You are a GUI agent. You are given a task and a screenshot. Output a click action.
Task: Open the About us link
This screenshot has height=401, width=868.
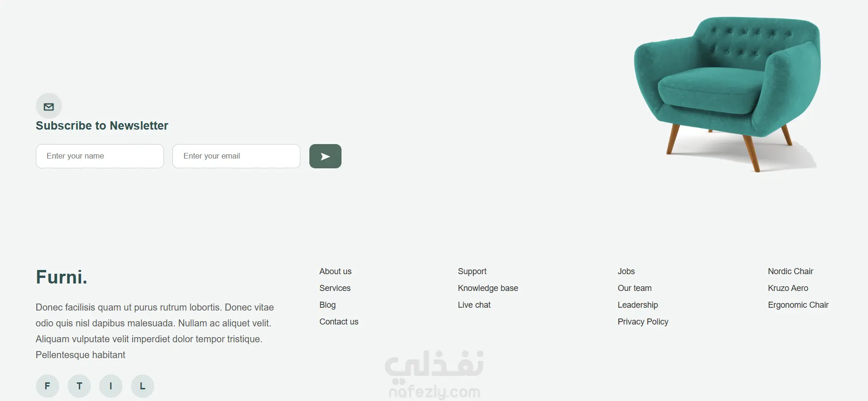[335, 271]
